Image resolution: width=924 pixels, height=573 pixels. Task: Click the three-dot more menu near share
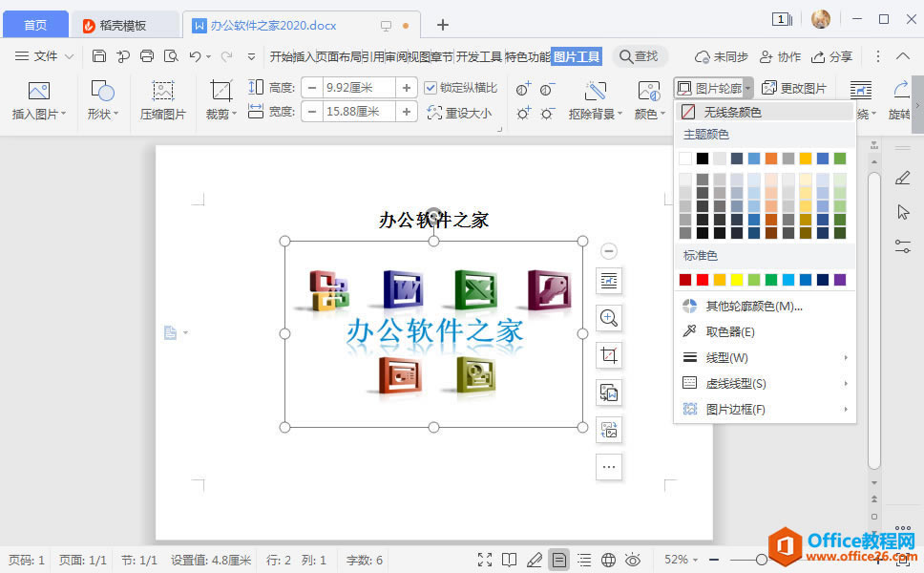877,56
